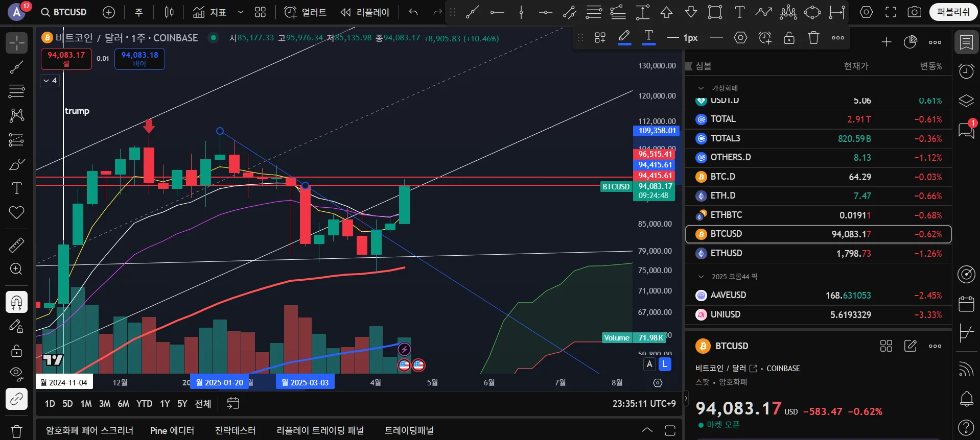Select the arrow down marker tool

click(x=691, y=12)
